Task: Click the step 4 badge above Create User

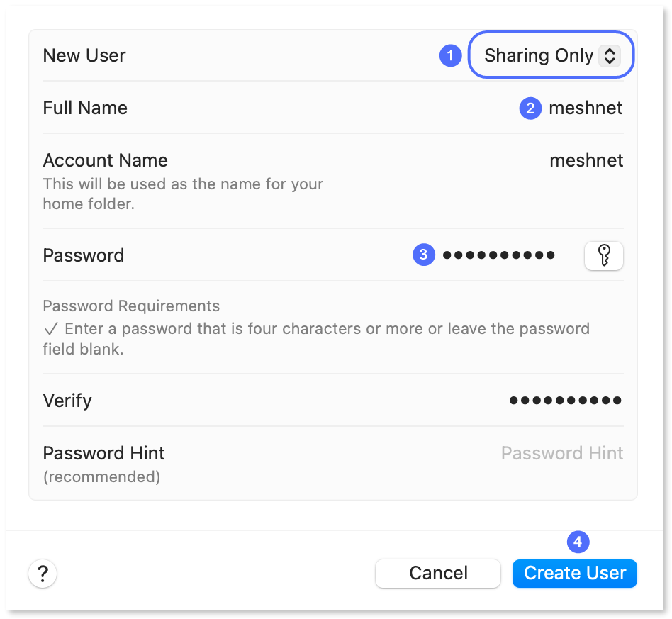Action: click(x=578, y=541)
